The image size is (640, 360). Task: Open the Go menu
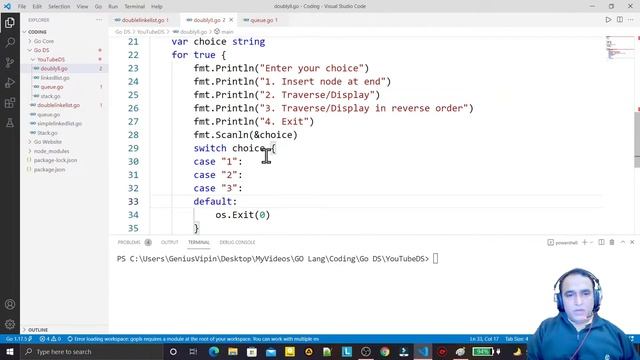[x=98, y=6]
